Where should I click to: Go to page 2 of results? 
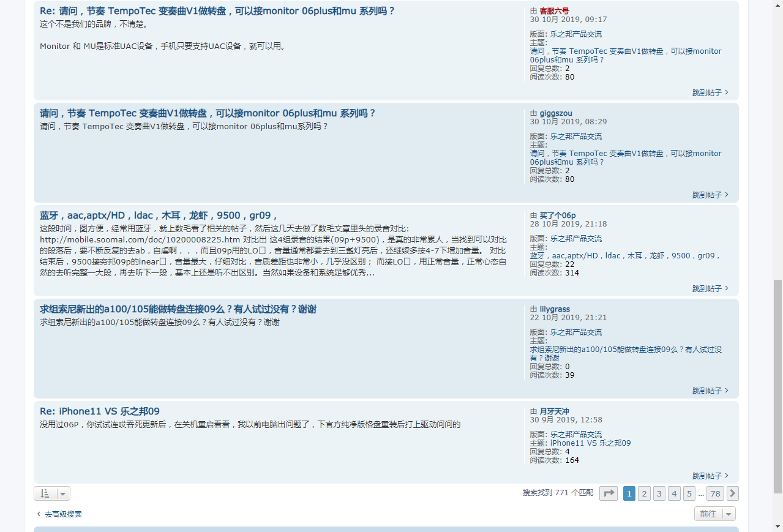point(644,493)
